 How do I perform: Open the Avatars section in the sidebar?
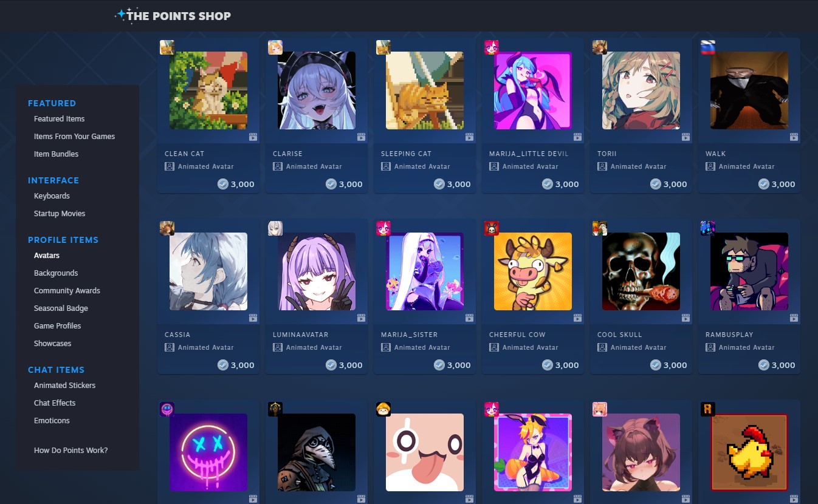47,256
